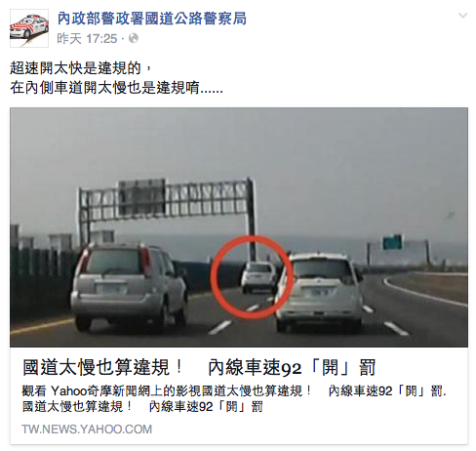Open the TW.NEWS.YAHOO.COM source link
Screen dimensions: 476x451
87,429
